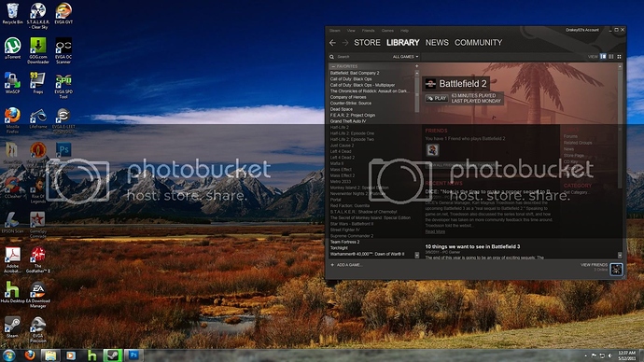Click the game list scrollbar down arrow
The width and height of the screenshot is (644, 362).
pyautogui.click(x=417, y=256)
